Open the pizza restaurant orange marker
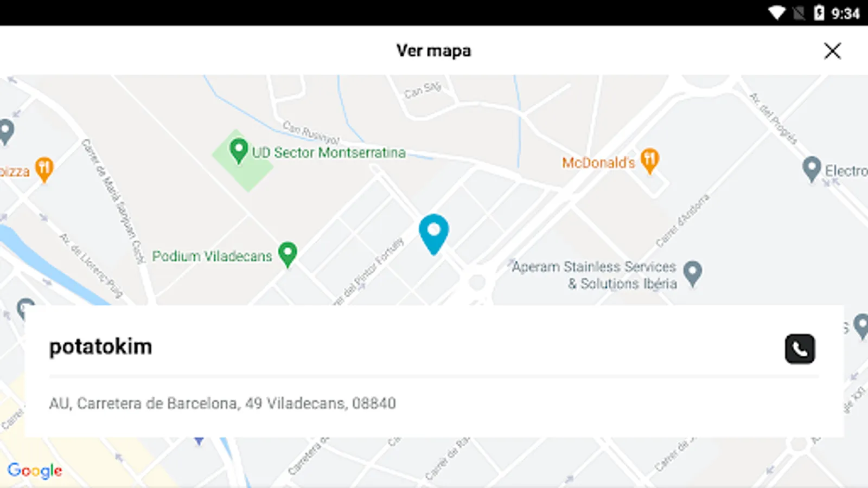The image size is (868, 488). (x=44, y=170)
